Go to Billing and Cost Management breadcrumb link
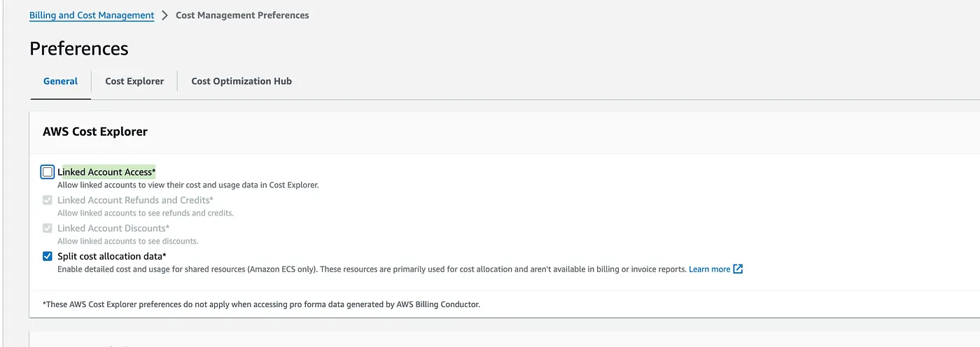 coord(92,15)
